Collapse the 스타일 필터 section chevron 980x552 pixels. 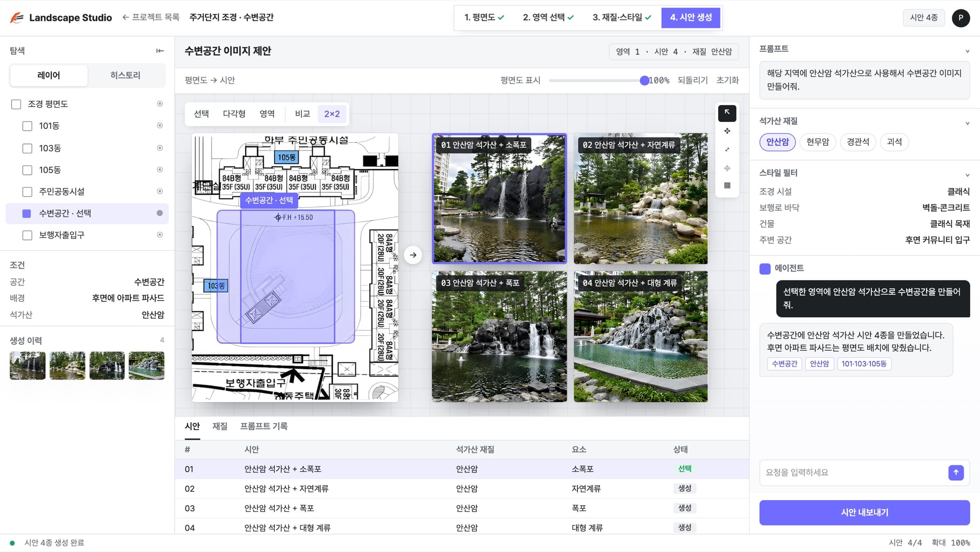coord(967,175)
